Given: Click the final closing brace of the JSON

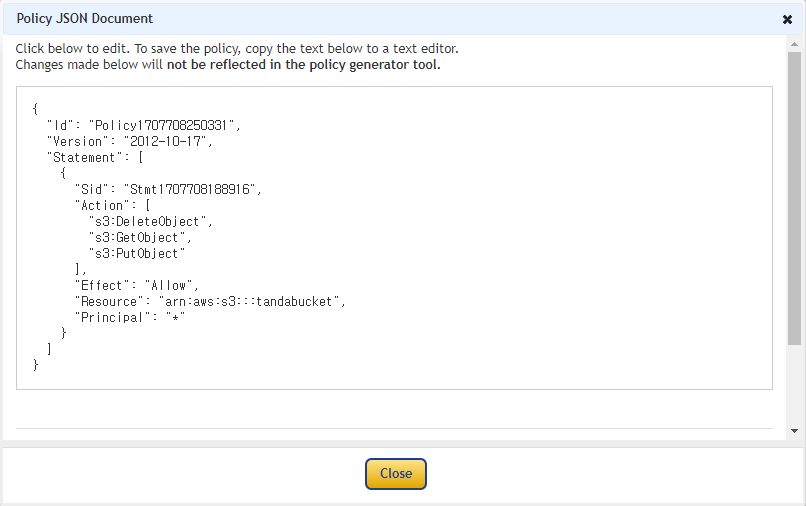Looking at the screenshot, I should point(35,365).
